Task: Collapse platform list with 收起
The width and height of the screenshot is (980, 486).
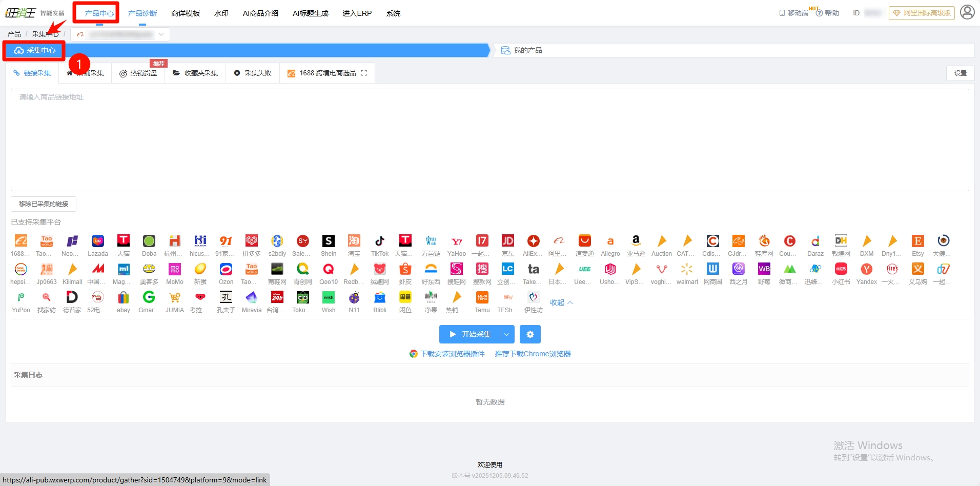Action: point(561,302)
